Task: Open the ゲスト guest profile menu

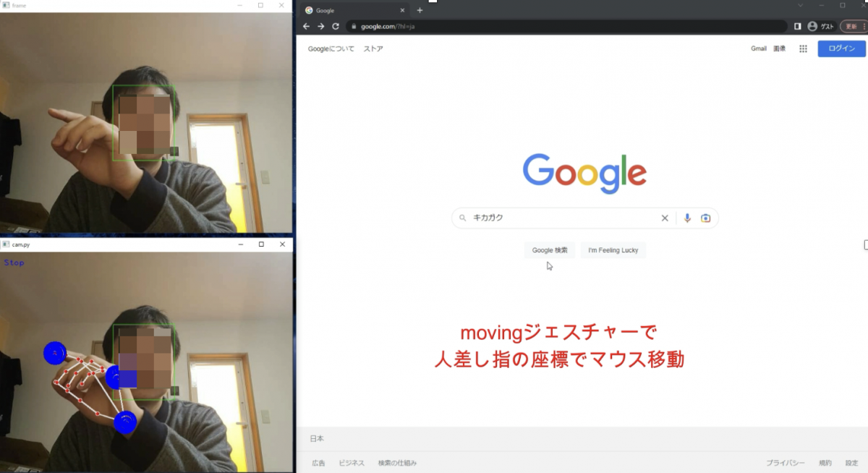Action: point(820,26)
